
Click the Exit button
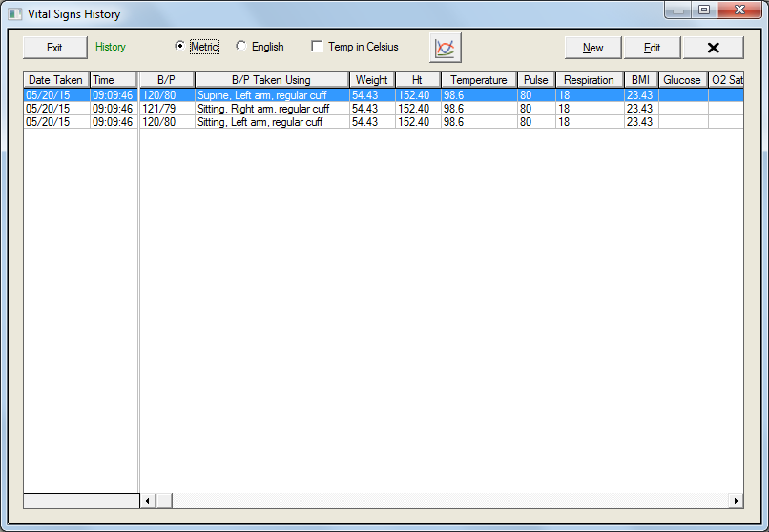click(54, 48)
